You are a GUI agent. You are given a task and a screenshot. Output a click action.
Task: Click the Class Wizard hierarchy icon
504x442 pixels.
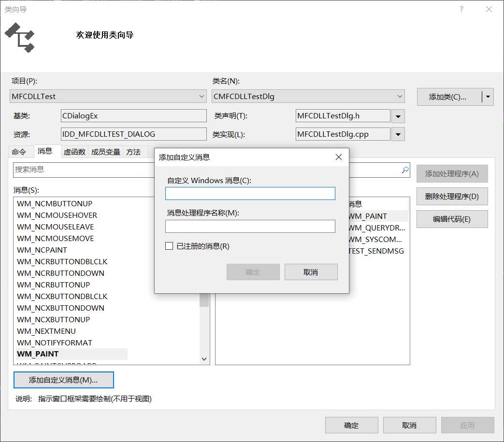[20, 38]
